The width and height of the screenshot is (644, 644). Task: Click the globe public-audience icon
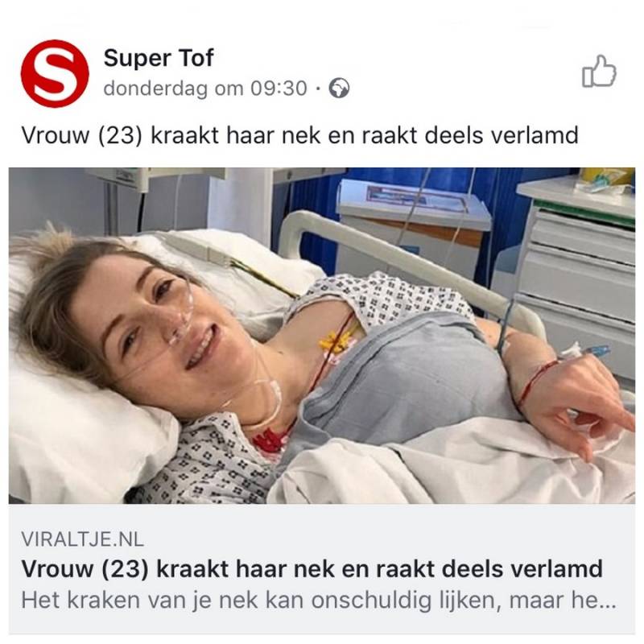click(339, 88)
